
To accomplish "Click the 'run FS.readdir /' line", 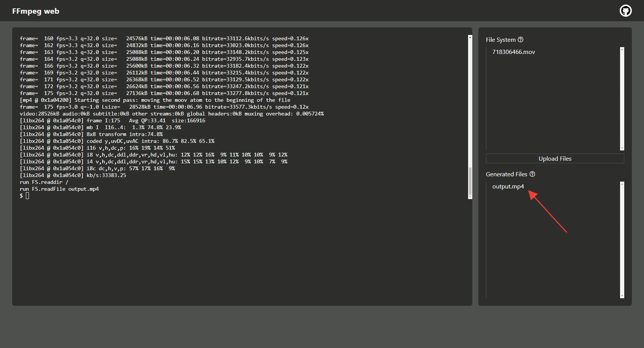I will tap(44, 182).
